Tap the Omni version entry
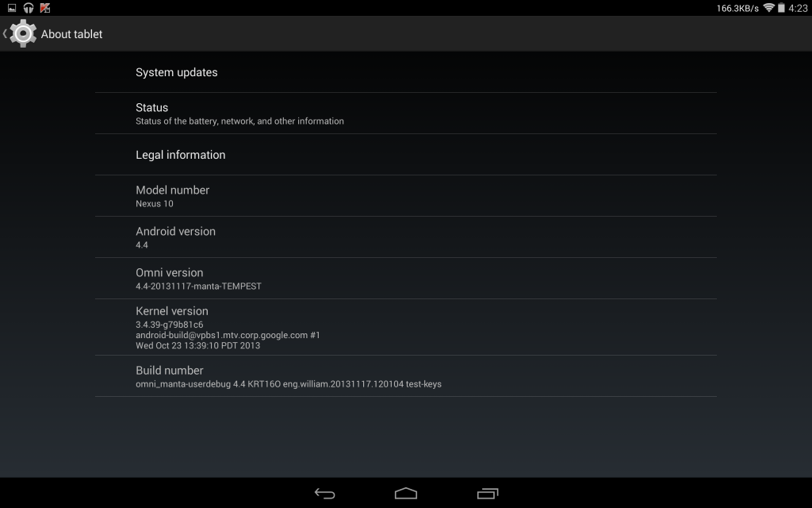 (x=406, y=279)
